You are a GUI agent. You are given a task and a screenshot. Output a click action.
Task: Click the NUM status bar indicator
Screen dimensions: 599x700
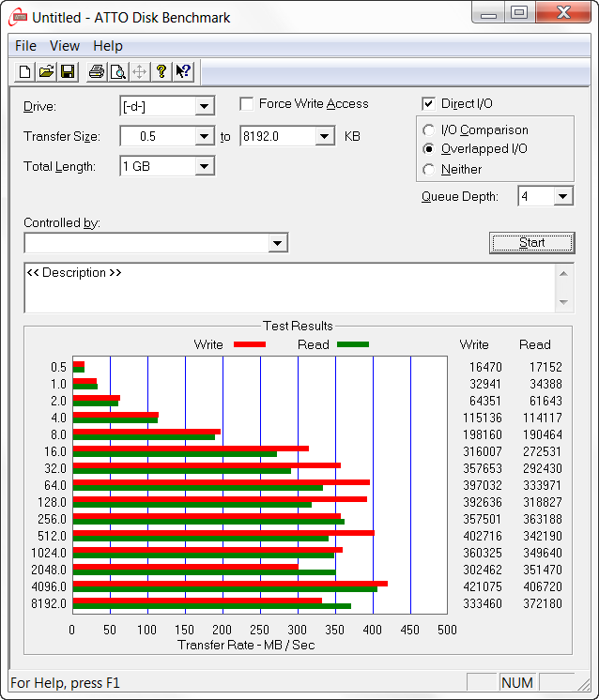pos(517,682)
